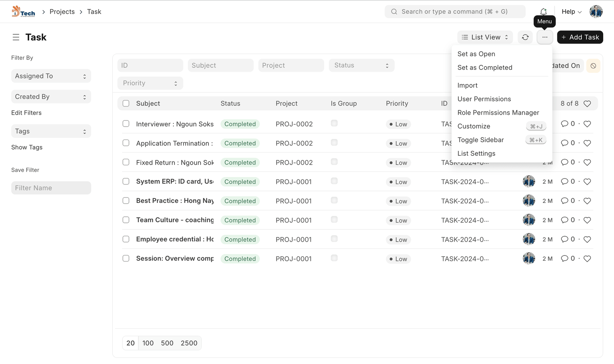Click the three-dot Menu button
Image resolution: width=614 pixels, height=364 pixels.
(545, 37)
